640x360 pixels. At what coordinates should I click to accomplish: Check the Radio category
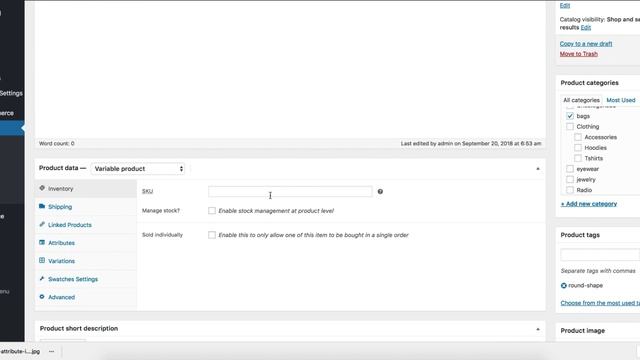click(570, 190)
